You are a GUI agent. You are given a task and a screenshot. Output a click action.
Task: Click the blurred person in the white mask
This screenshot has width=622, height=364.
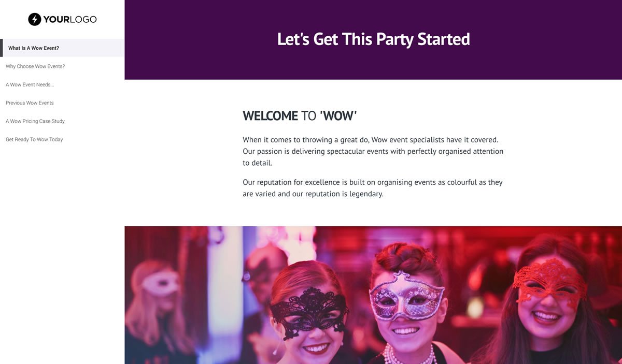click(158, 290)
